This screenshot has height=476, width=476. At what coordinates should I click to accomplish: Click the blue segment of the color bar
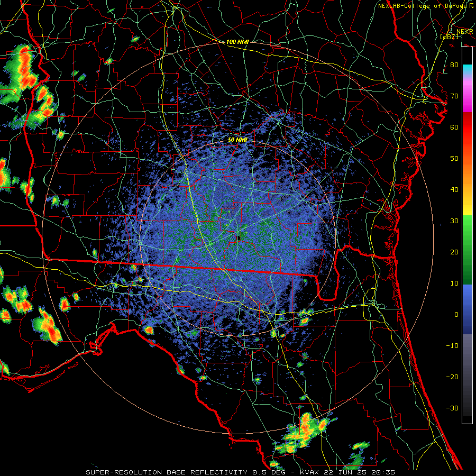(x=467, y=309)
